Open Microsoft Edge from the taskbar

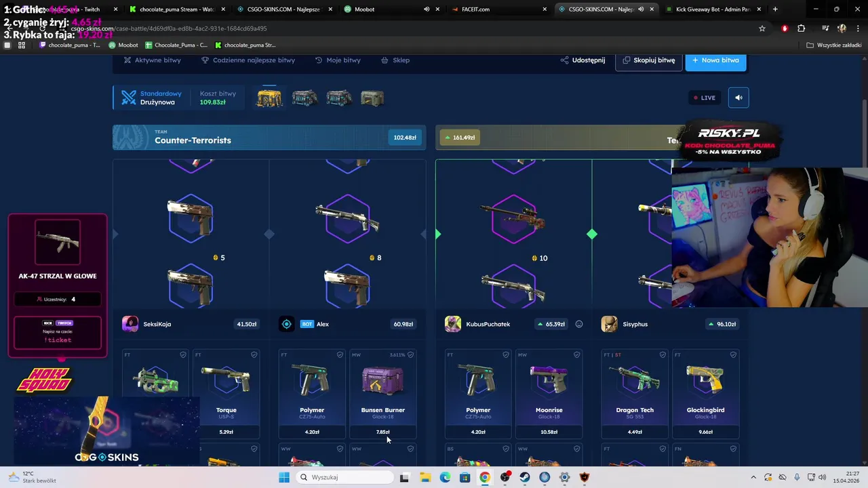point(445,477)
